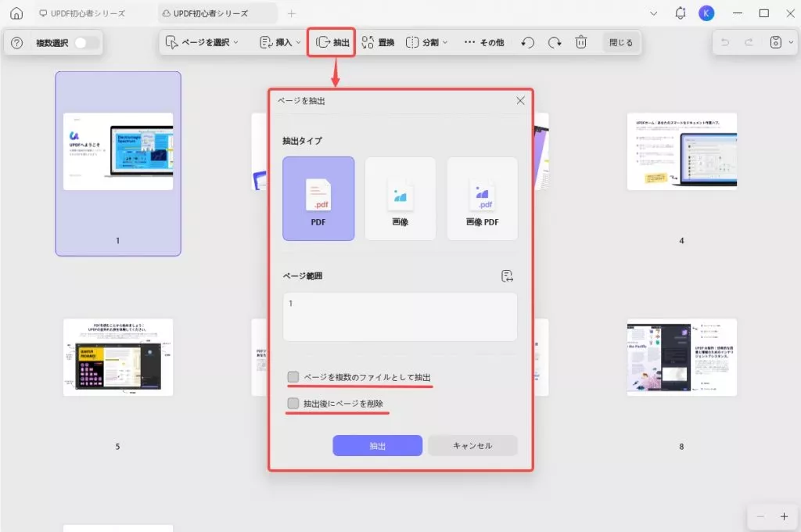Click the page range picker icon
The height and width of the screenshot is (532, 801).
(x=507, y=276)
